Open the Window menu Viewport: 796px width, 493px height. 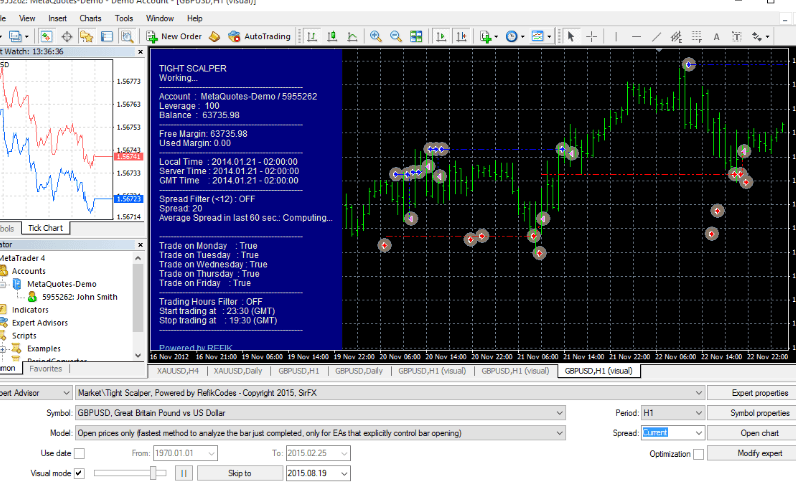pos(160,18)
